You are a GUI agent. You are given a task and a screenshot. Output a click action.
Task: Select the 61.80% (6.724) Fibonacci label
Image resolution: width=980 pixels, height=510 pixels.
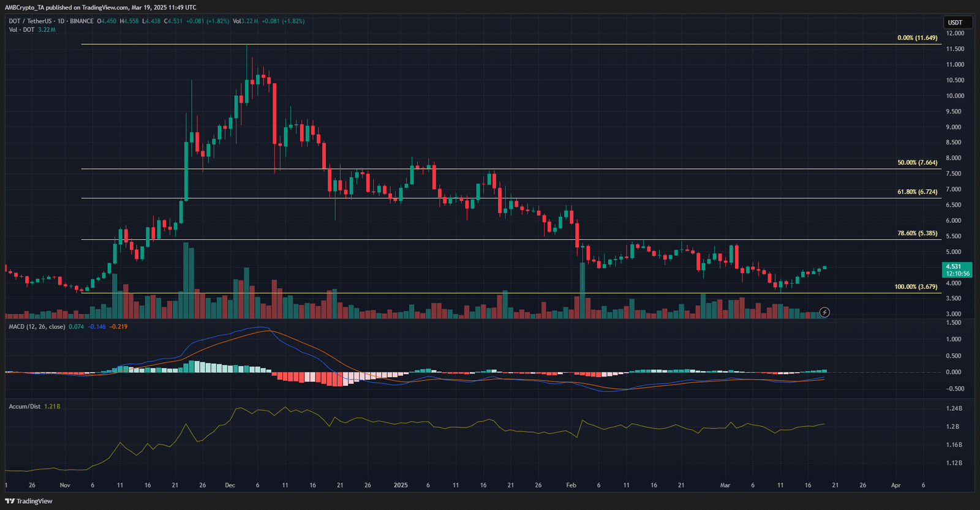coord(917,192)
